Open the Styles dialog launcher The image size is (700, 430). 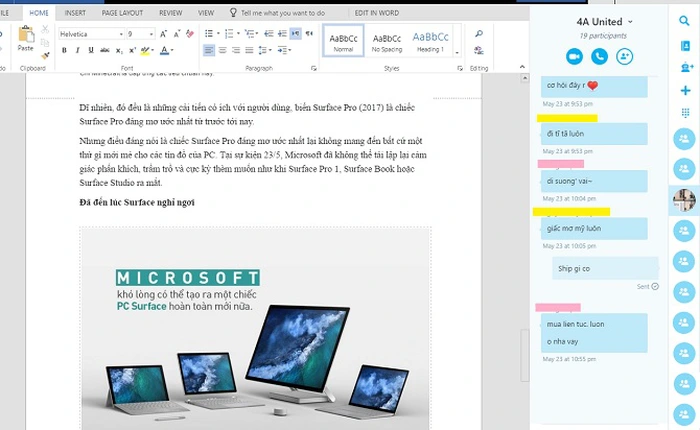(460, 68)
